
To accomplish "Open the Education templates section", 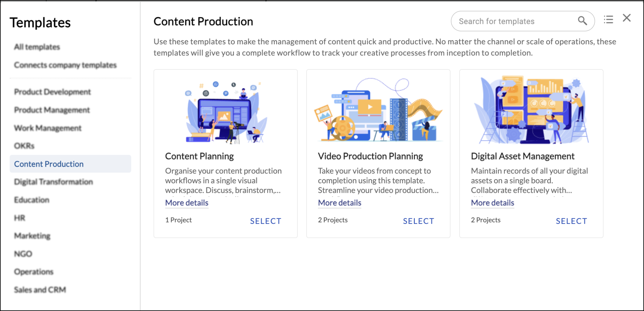I will point(31,200).
